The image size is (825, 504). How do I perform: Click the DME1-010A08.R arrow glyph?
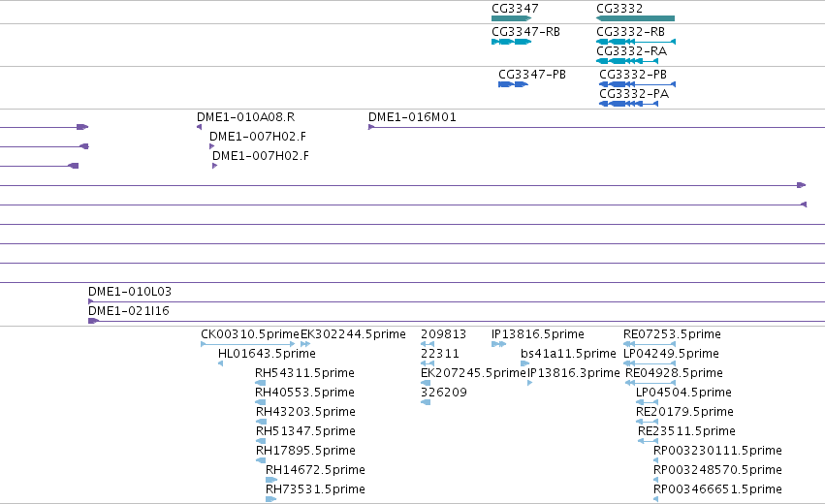point(200,127)
